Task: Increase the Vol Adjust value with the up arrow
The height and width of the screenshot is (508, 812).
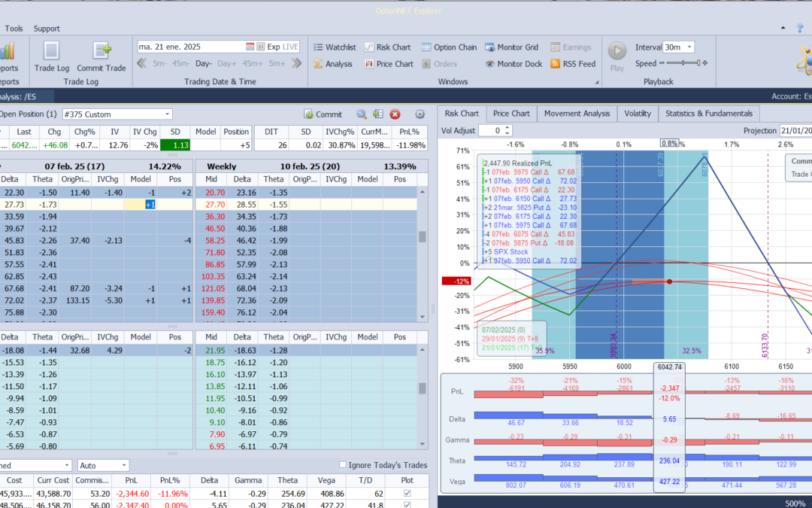Action: pyautogui.click(x=507, y=128)
